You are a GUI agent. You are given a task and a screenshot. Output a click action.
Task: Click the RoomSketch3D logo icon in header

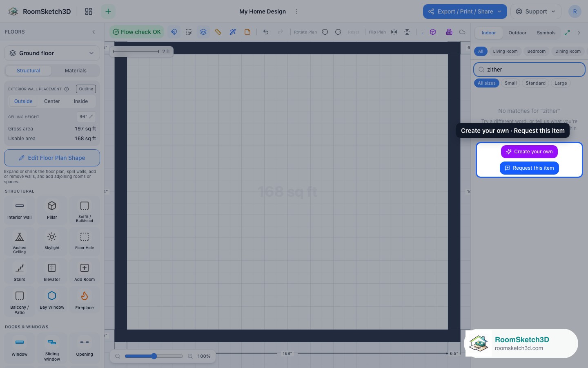pos(13,11)
